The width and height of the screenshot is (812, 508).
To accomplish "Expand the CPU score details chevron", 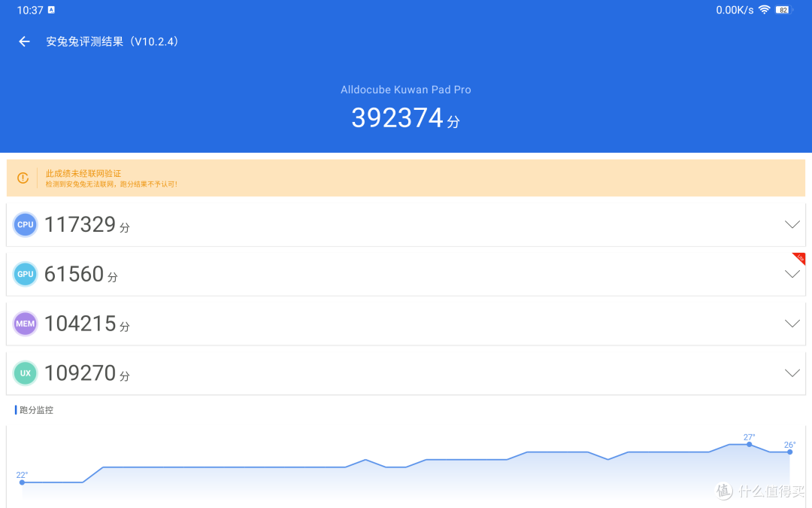I will [792, 224].
